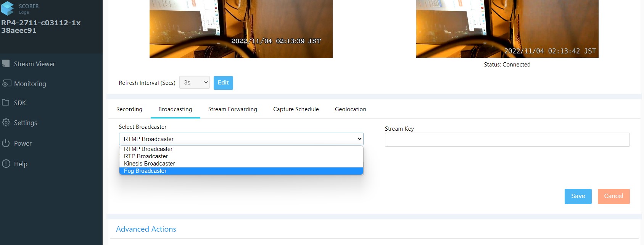Image resolution: width=644 pixels, height=245 pixels.
Task: Click the Settings gear icon
Action: tap(6, 123)
